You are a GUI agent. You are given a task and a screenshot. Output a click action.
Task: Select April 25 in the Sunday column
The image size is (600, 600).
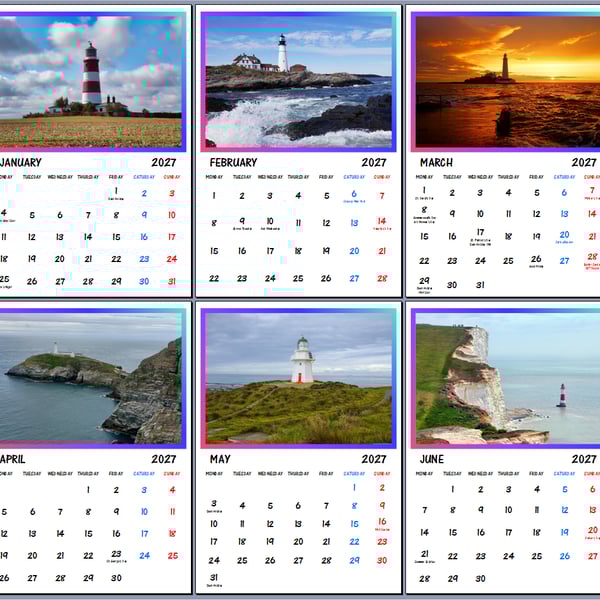pyautogui.click(x=173, y=556)
